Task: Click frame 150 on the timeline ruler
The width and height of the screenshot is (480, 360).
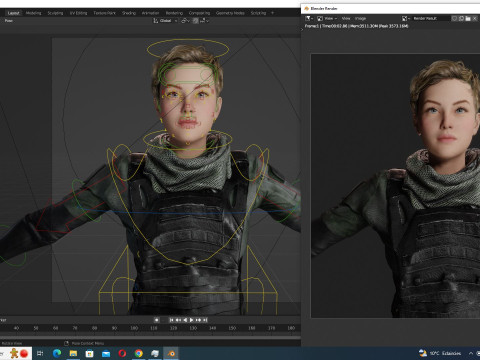Action: point(232,328)
